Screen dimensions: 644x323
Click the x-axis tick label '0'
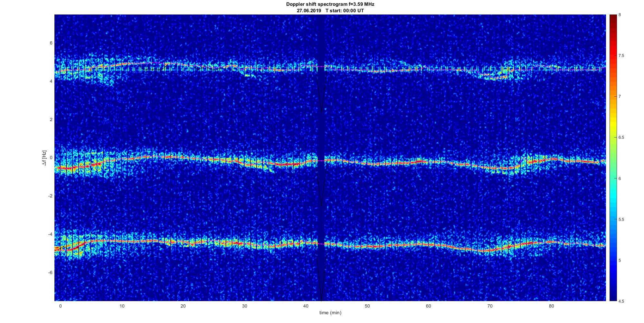(60, 306)
